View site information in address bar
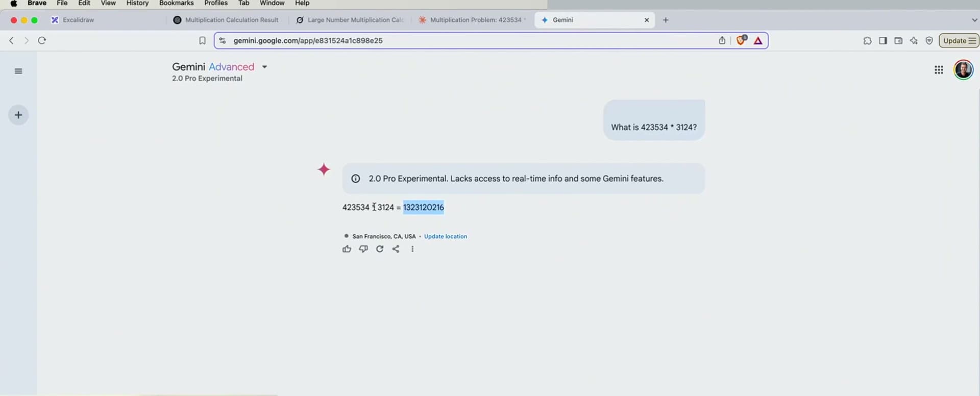 [x=223, y=40]
